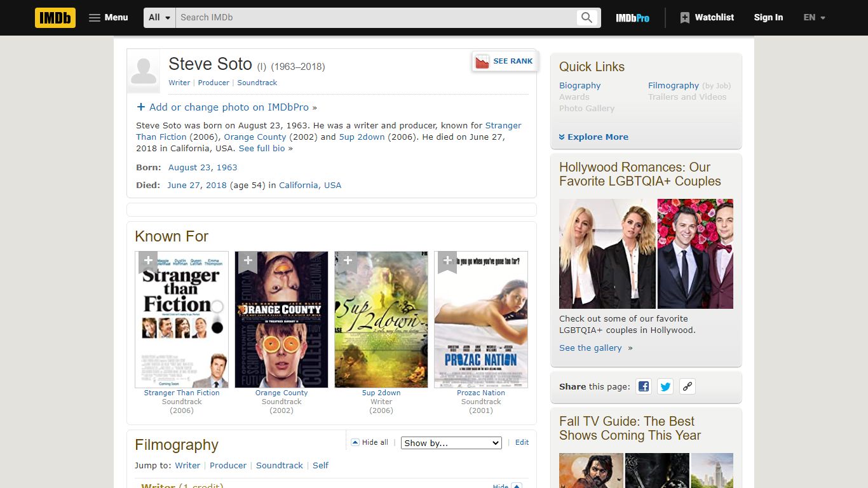The height and width of the screenshot is (488, 868).
Task: Click the Search IMDb input field
Action: pyautogui.click(x=375, y=18)
